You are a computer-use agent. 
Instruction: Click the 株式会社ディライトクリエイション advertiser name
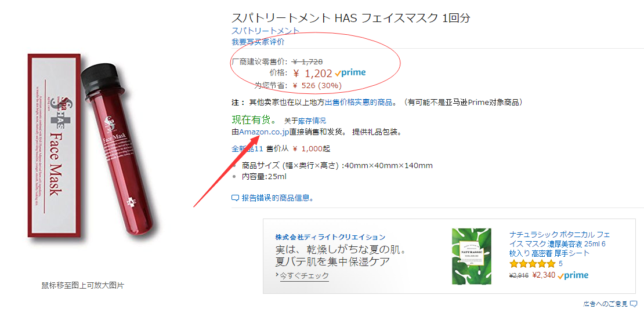pyautogui.click(x=330, y=237)
